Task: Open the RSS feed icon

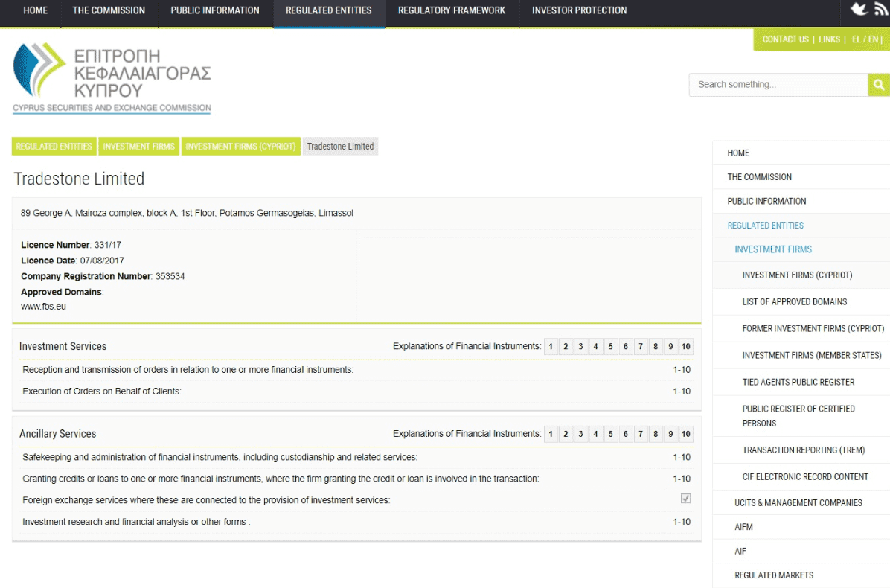Action: [881, 9]
